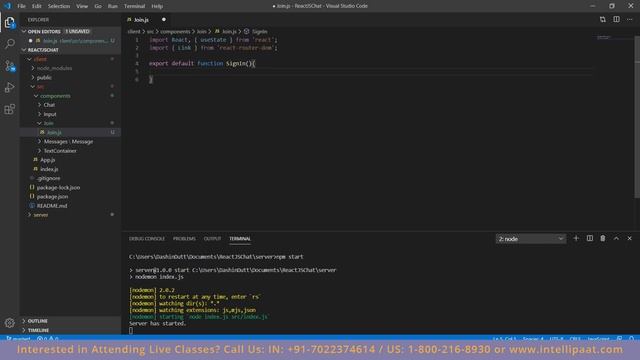Screen dimensions: 640x360
Task: Collapse the components folder
Action: coord(36,96)
